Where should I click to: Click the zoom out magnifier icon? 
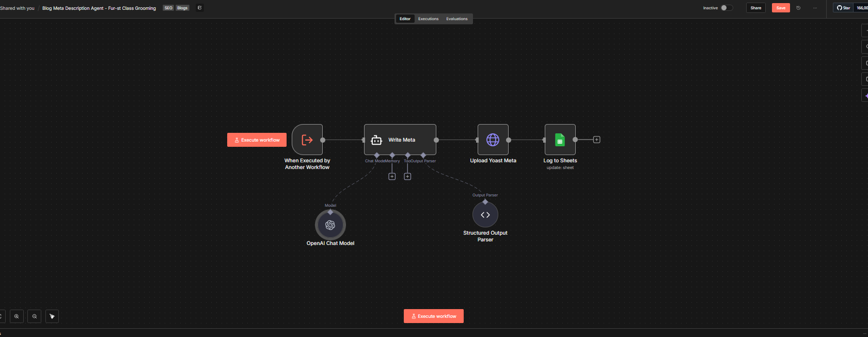click(35, 316)
